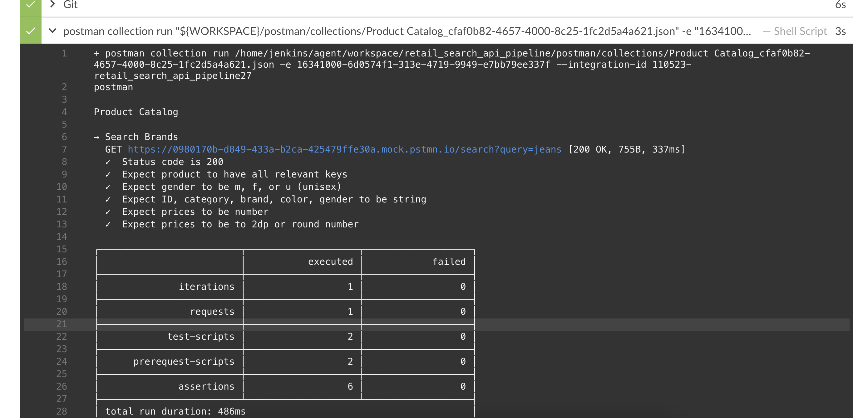
Task: Click line 26 on the assertions row
Action: tap(62, 386)
